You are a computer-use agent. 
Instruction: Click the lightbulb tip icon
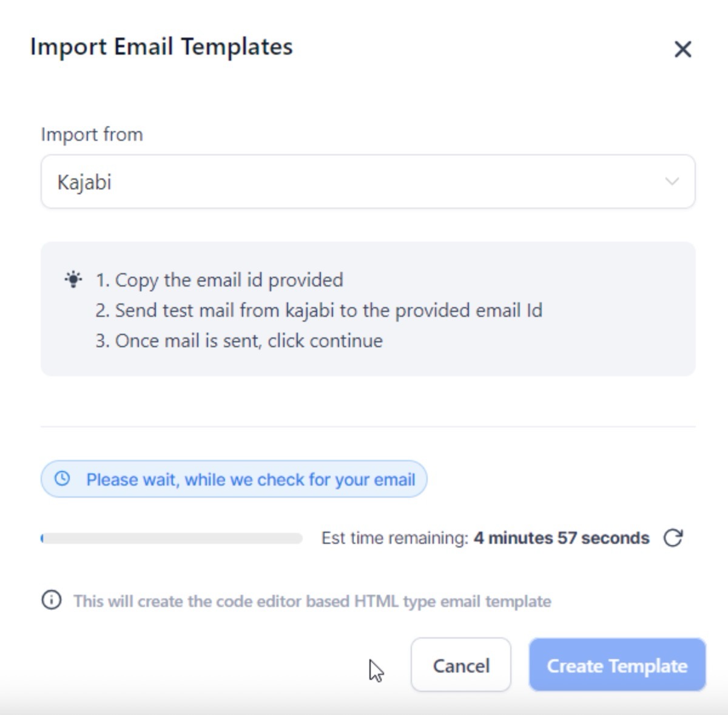pyautogui.click(x=73, y=280)
